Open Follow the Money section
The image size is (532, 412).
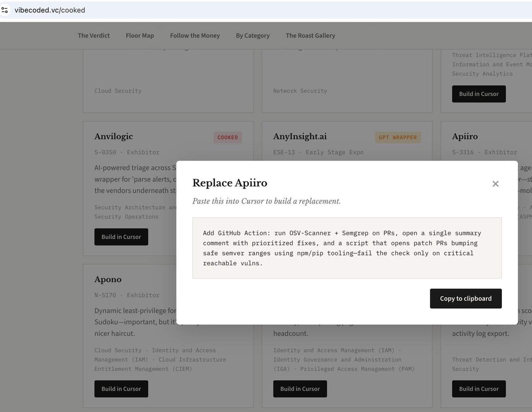click(195, 35)
